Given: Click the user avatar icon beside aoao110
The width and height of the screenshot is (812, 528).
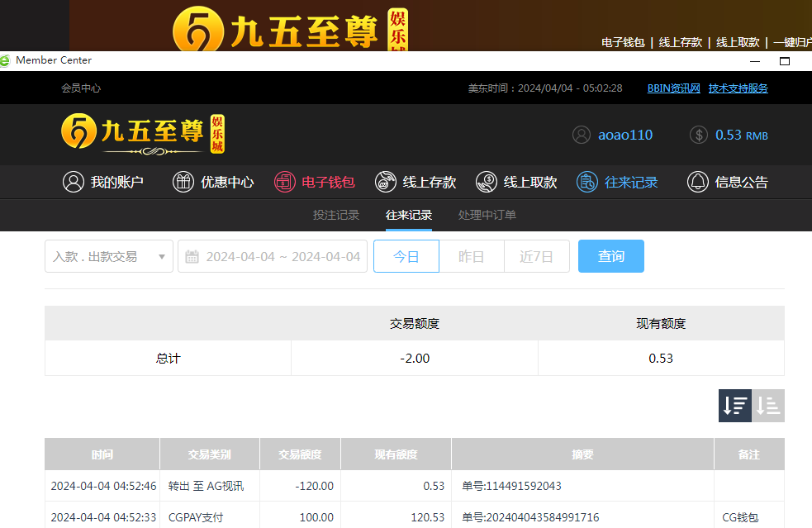Looking at the screenshot, I should [582, 135].
